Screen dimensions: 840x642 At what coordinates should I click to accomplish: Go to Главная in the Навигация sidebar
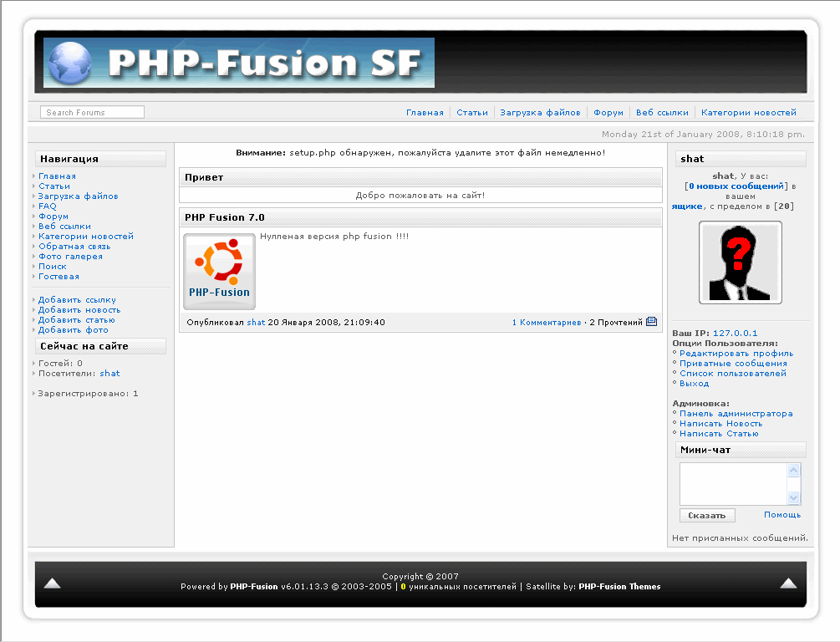(x=58, y=176)
